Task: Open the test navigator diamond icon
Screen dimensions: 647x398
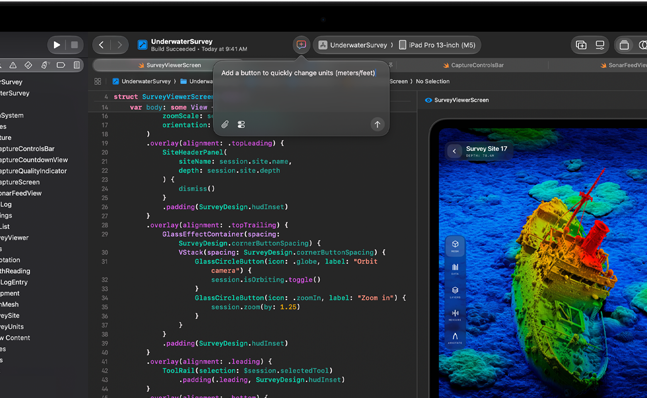Action: [28, 65]
